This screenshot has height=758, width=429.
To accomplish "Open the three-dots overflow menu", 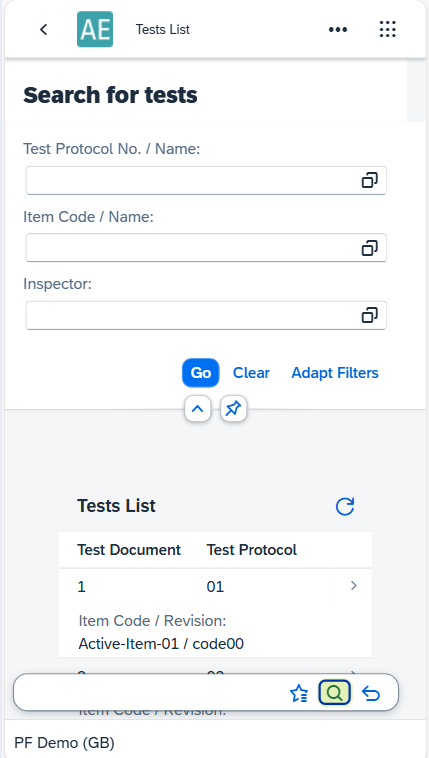I will click(x=338, y=29).
